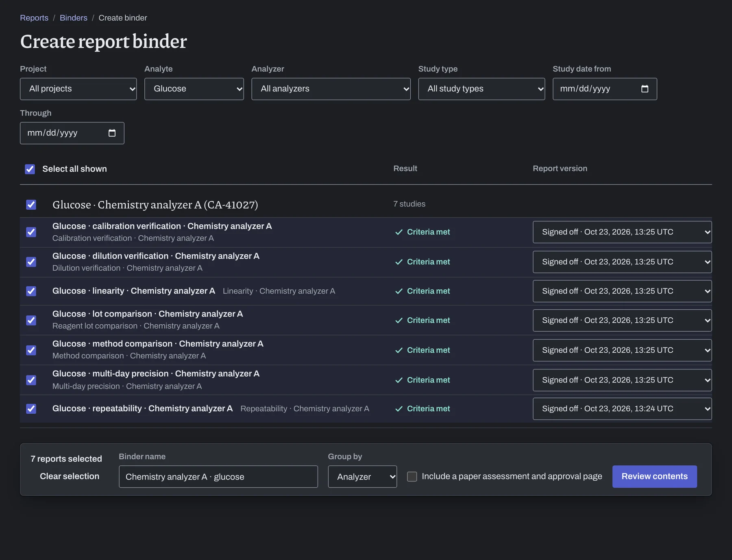
Task: Click "7 studies" count text
Action: pos(410,204)
